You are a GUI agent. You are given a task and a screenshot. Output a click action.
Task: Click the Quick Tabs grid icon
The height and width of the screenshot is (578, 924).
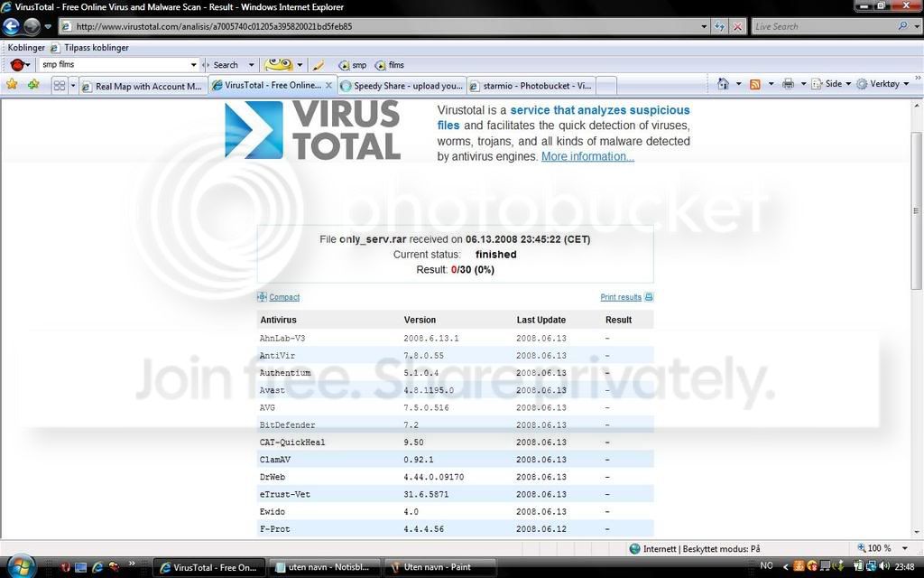tap(60, 86)
